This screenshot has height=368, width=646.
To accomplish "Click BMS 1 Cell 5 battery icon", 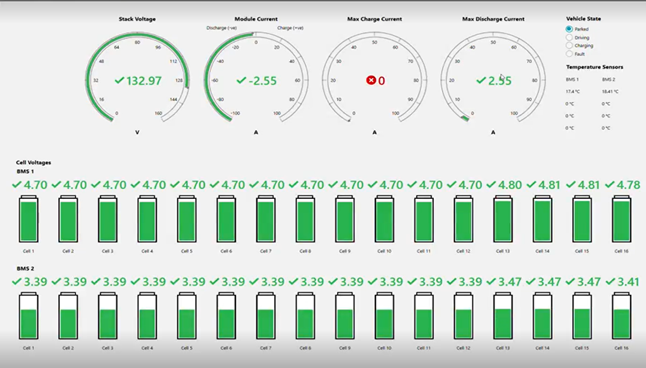I will [187, 219].
